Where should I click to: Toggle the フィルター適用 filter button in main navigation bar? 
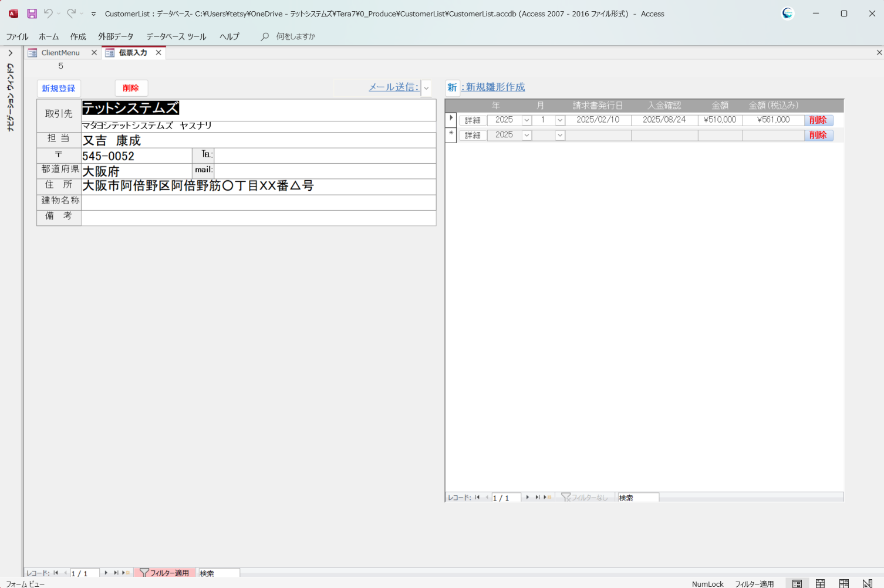[164, 573]
